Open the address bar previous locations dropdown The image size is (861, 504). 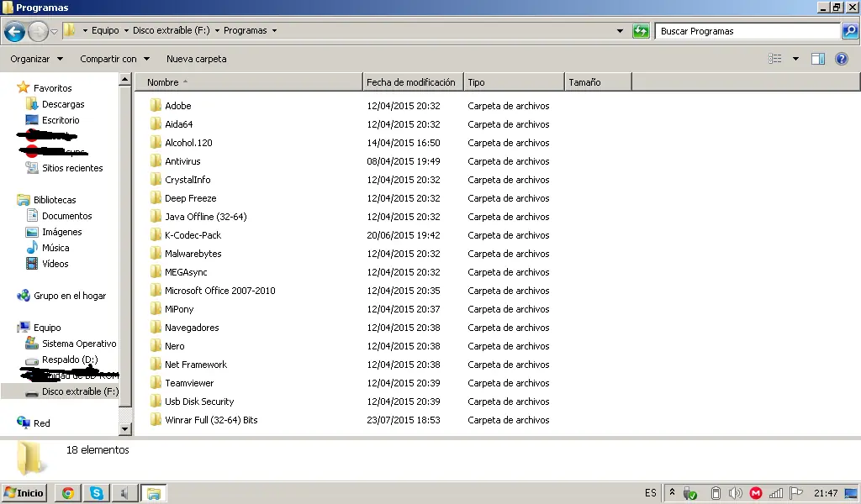click(620, 31)
